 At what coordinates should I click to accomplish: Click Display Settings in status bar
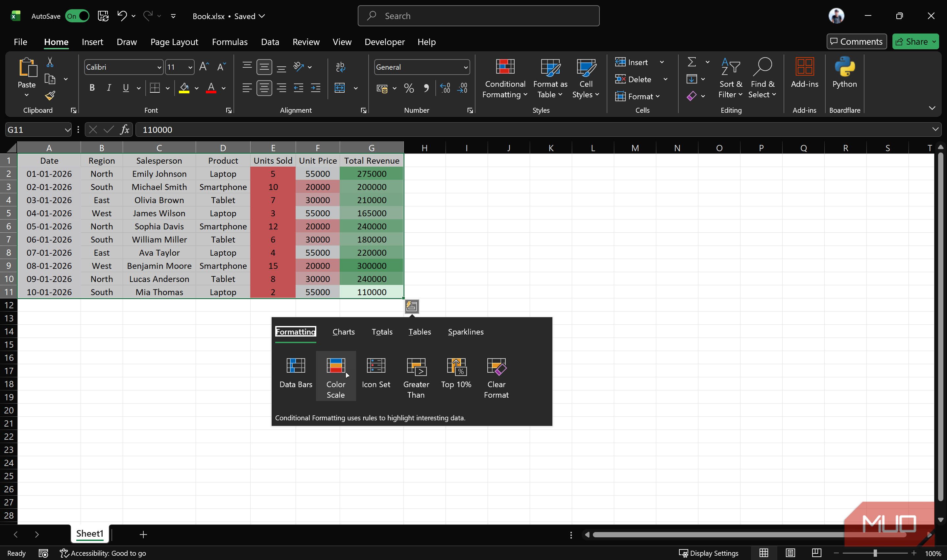click(709, 553)
